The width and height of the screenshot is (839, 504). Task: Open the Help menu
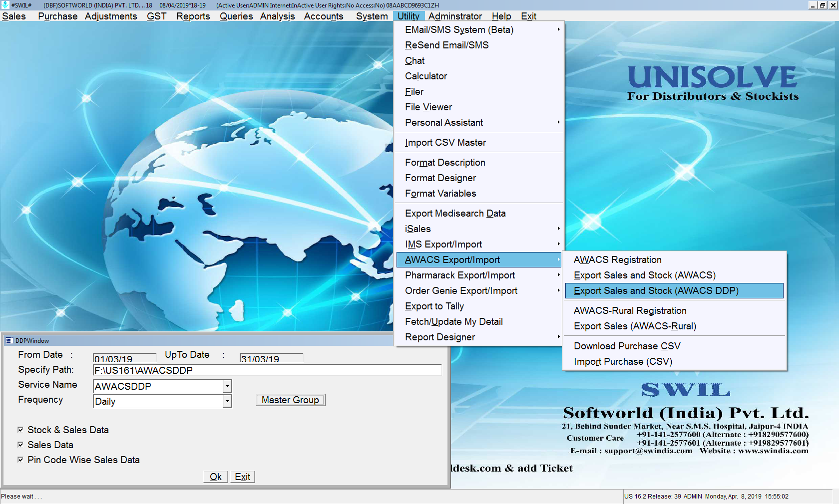pyautogui.click(x=501, y=16)
